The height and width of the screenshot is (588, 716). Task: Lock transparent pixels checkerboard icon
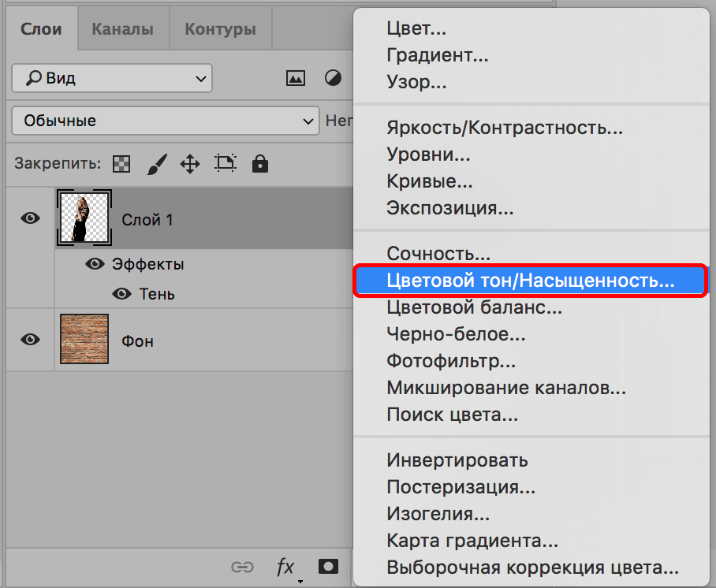(x=121, y=164)
